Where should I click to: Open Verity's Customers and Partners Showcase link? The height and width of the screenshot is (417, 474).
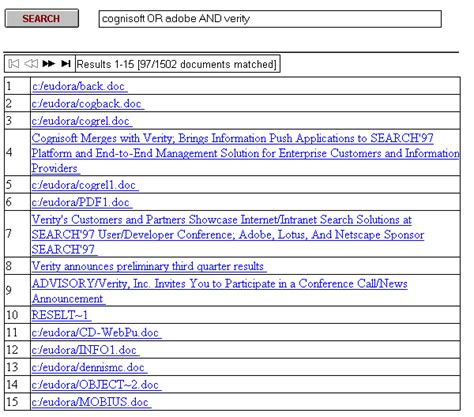click(228, 234)
